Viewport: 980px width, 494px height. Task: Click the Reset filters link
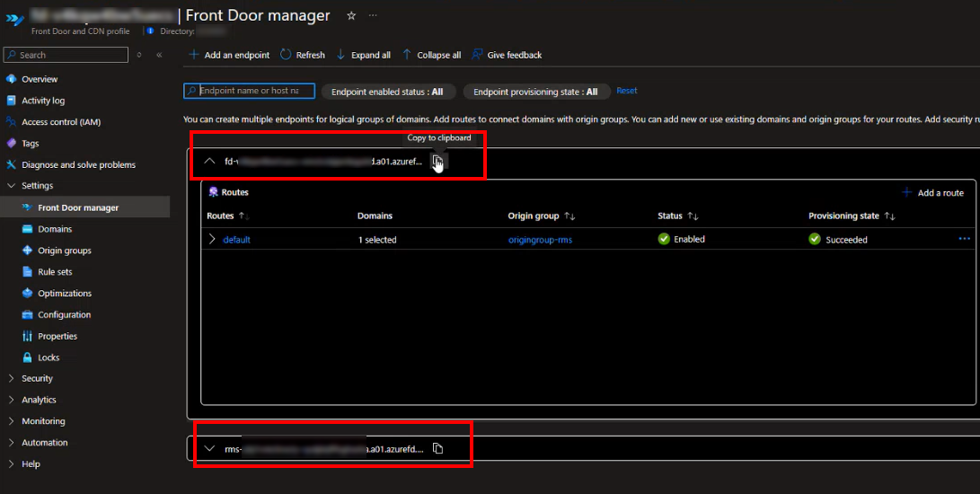point(627,91)
